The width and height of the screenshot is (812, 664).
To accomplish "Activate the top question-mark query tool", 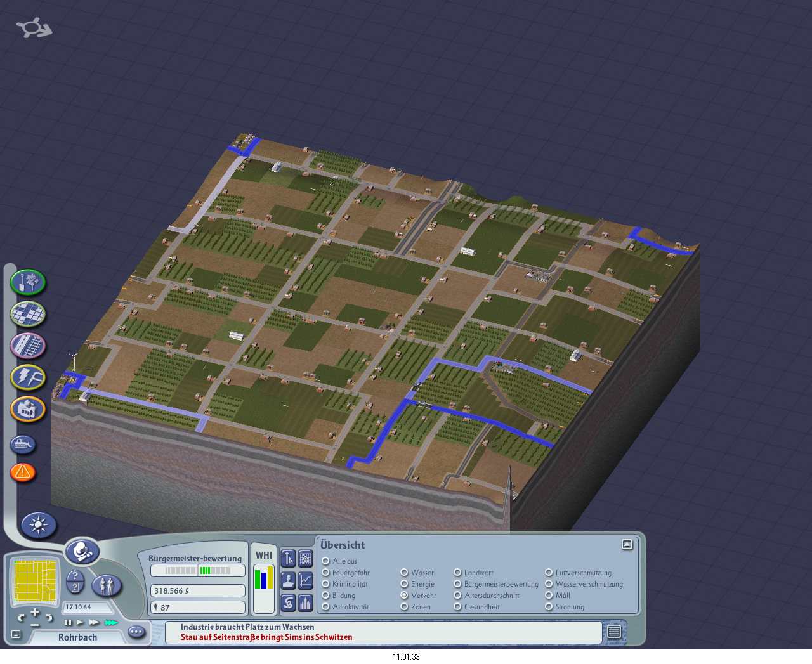I will click(75, 576).
